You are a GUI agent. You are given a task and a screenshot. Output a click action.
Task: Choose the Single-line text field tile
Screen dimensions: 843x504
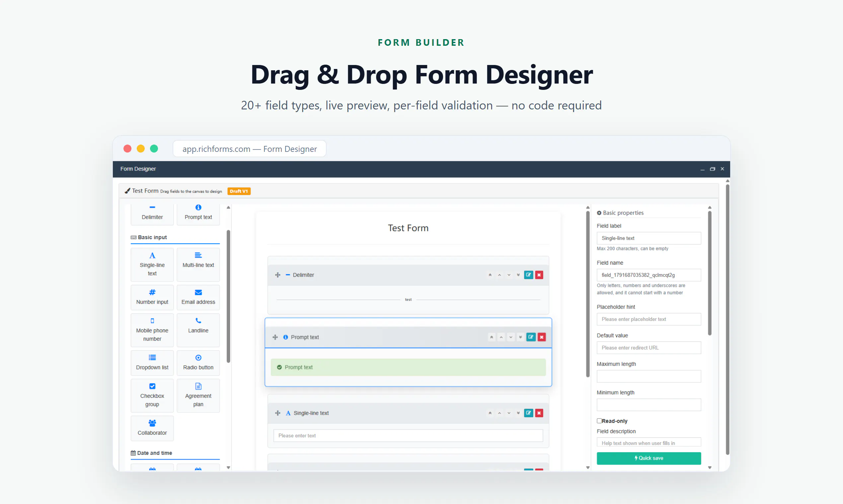point(152,265)
